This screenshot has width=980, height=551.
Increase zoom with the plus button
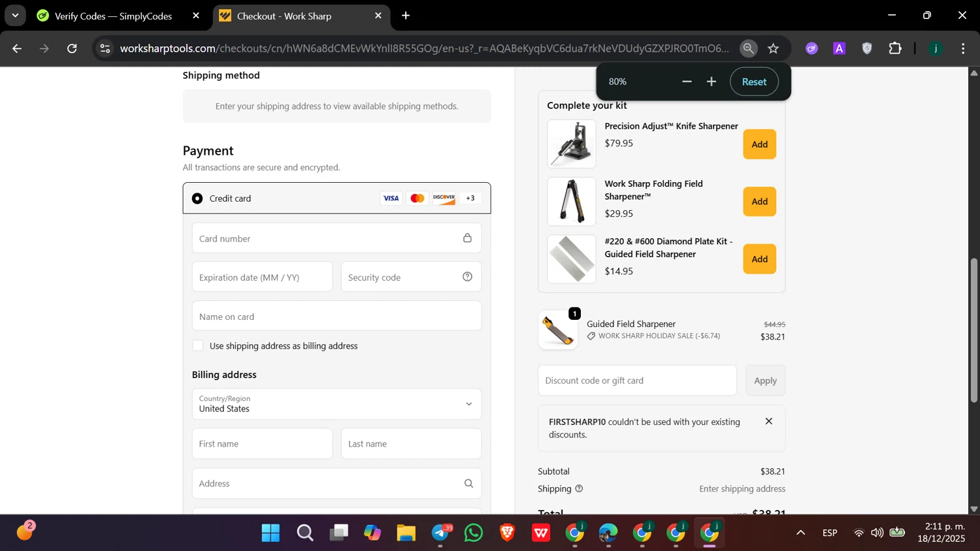[711, 82]
